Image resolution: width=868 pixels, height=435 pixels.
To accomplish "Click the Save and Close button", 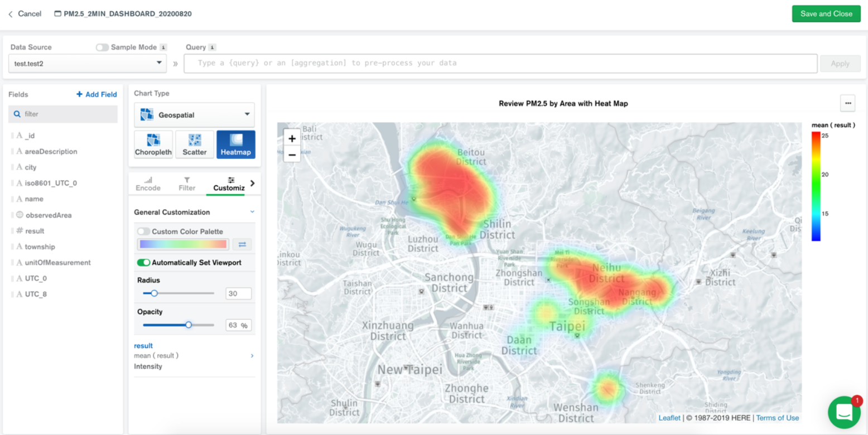I will (x=826, y=13).
